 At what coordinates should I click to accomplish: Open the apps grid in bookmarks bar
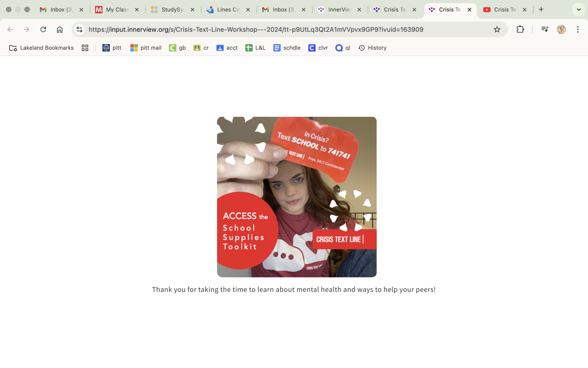coord(85,48)
